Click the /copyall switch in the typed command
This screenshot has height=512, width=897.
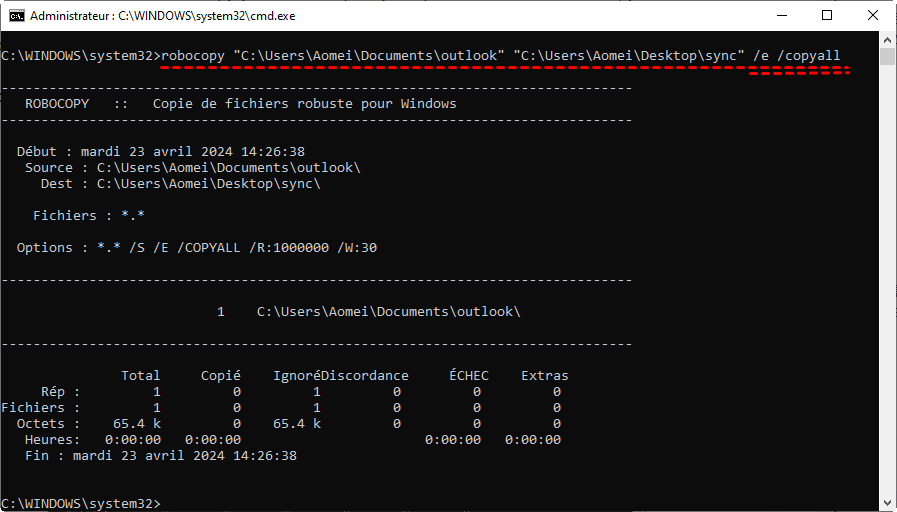[x=807, y=55]
